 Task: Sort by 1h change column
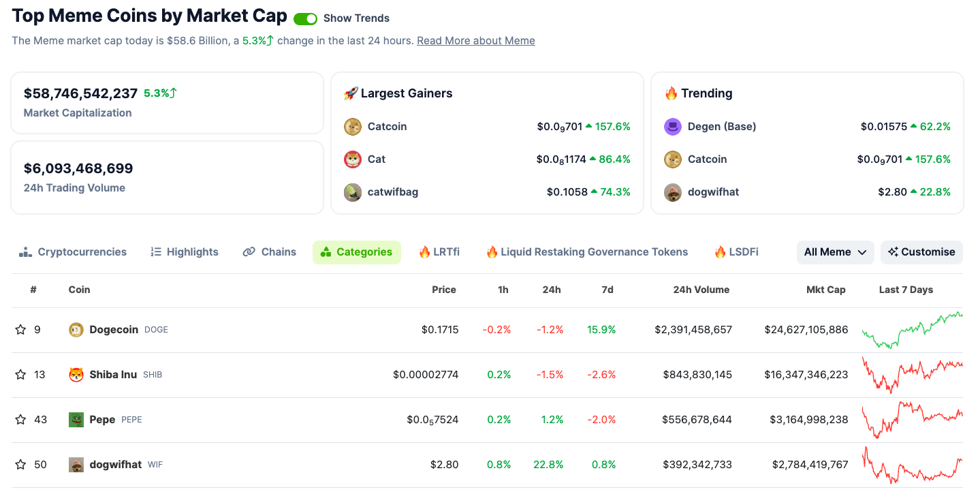point(503,290)
